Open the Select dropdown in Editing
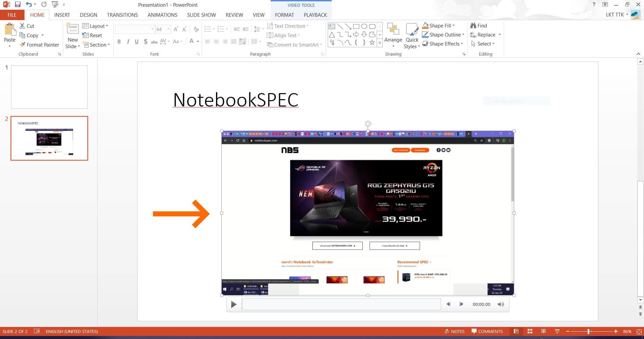This screenshot has width=644, height=339. click(x=483, y=44)
